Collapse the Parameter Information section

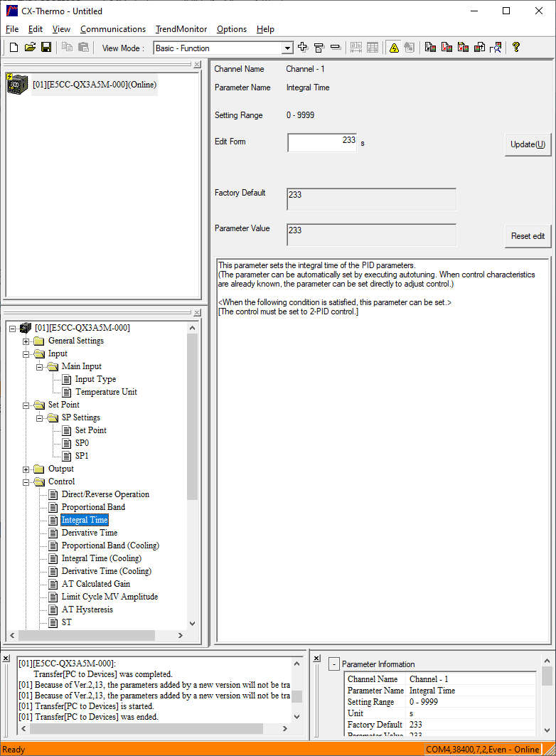[334, 664]
